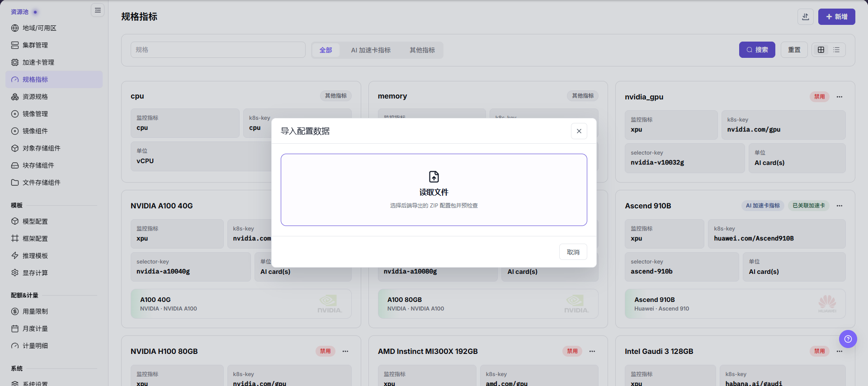
Task: Click the 搜索 button
Action: (757, 50)
